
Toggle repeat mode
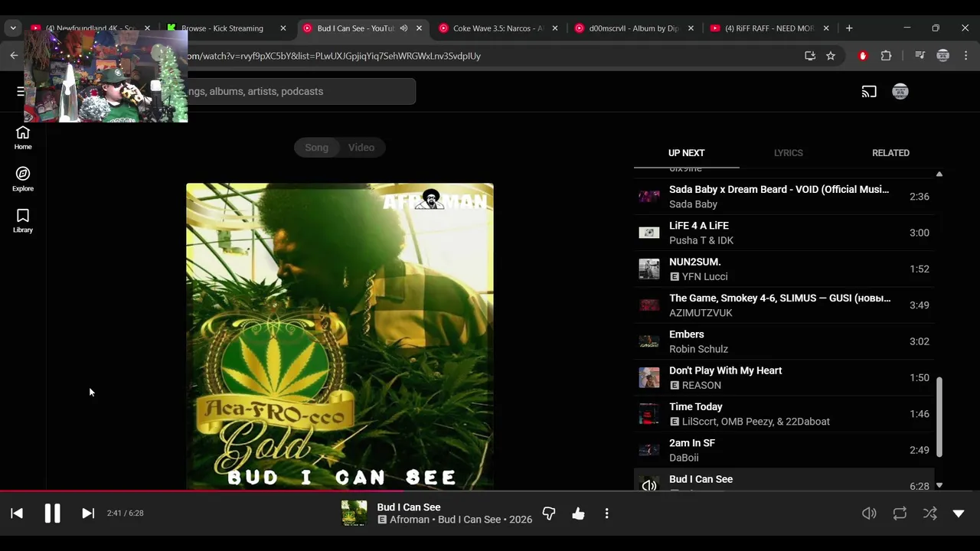(x=900, y=514)
